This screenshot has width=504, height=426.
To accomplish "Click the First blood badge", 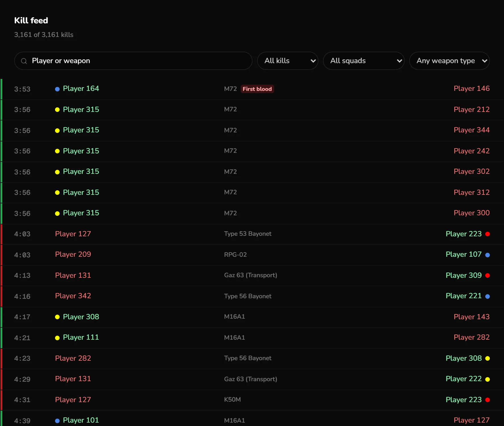I will click(257, 89).
